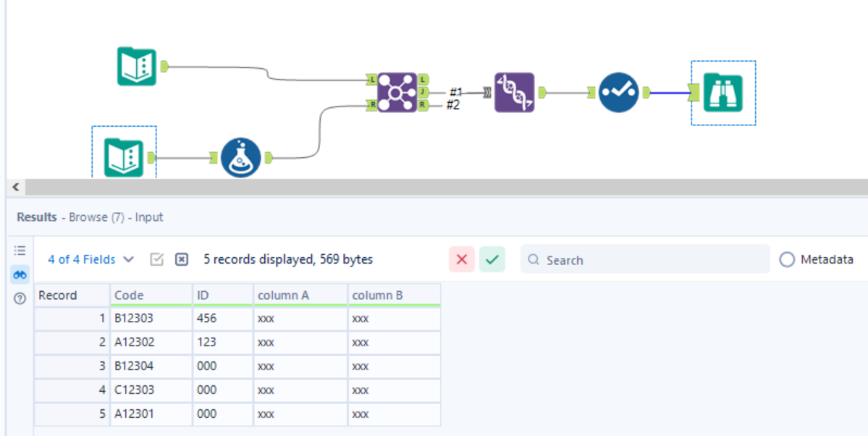
Task: Select the purple Union tool
Action: pyautogui.click(x=514, y=93)
